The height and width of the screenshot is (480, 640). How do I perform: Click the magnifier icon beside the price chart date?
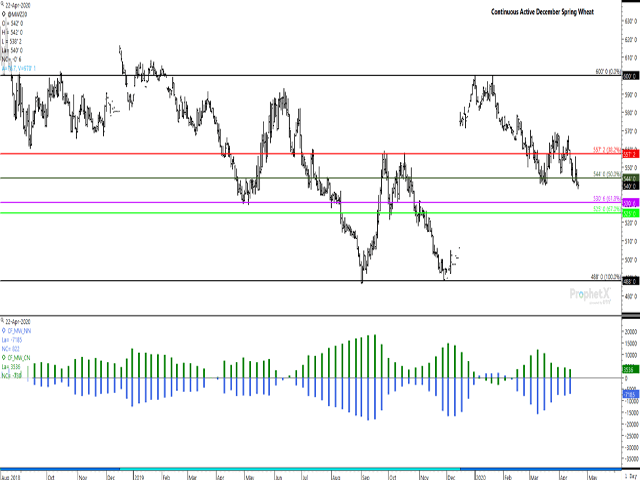click(x=2, y=5)
